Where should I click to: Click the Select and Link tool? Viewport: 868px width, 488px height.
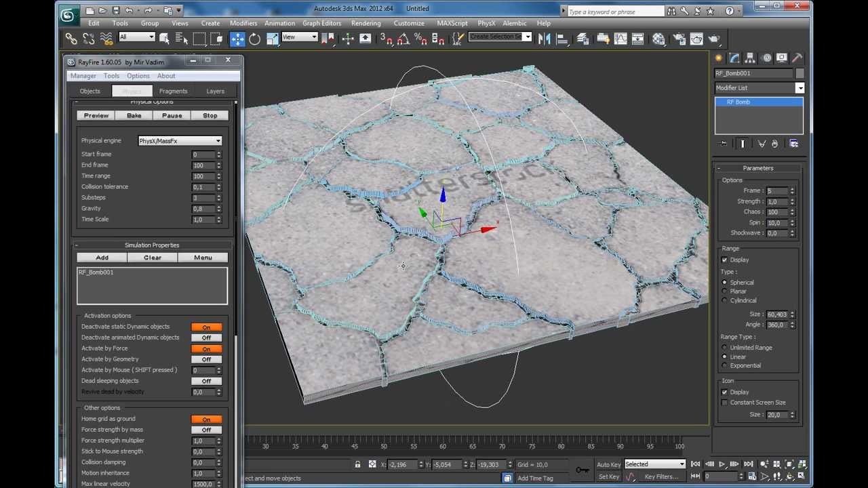[71, 39]
